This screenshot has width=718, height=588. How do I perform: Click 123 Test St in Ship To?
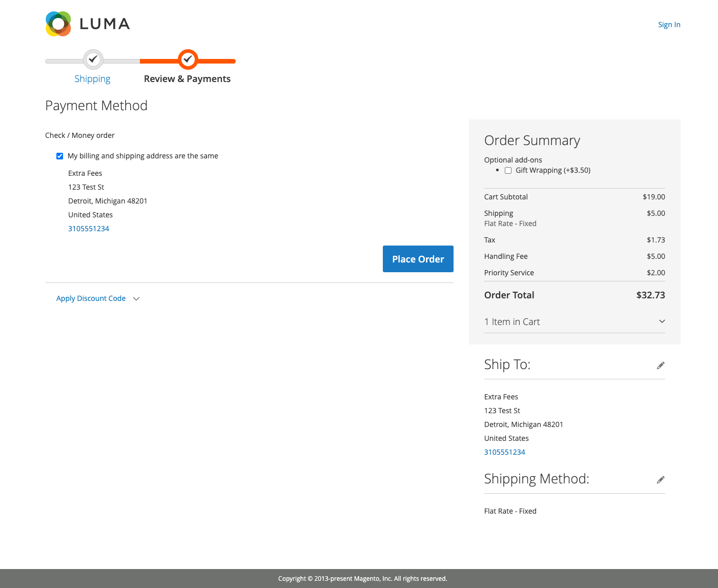(502, 411)
